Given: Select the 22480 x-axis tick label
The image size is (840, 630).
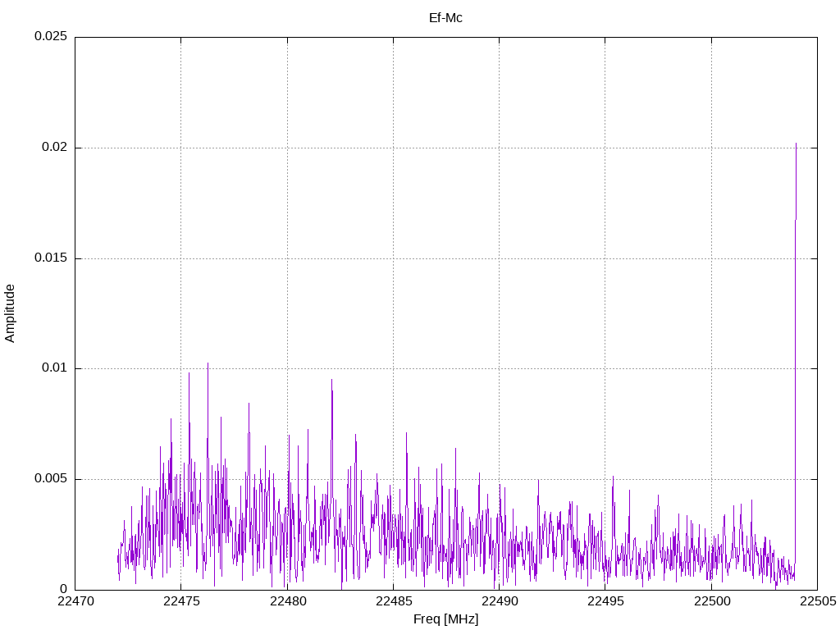Looking at the screenshot, I should pyautogui.click(x=287, y=601).
